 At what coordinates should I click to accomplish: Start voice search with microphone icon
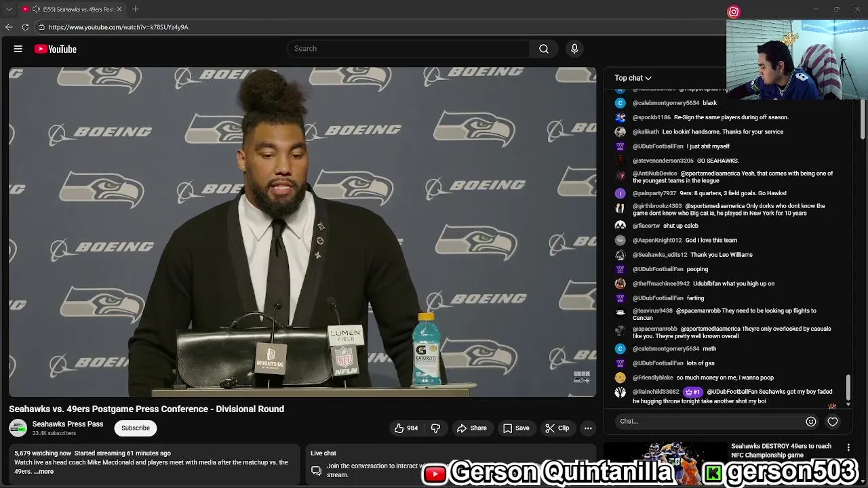574,49
